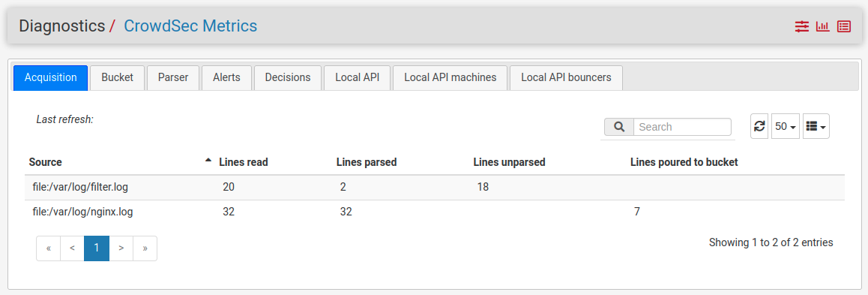The height and width of the screenshot is (295, 868).
Task: Go to last page with » button
Action: [145, 248]
